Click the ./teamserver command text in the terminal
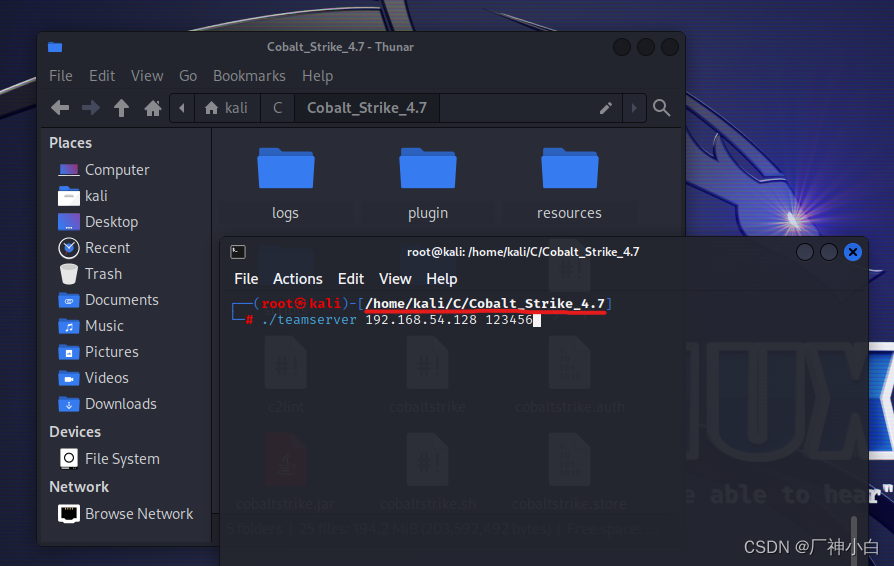The width and height of the screenshot is (894, 566). tap(309, 320)
